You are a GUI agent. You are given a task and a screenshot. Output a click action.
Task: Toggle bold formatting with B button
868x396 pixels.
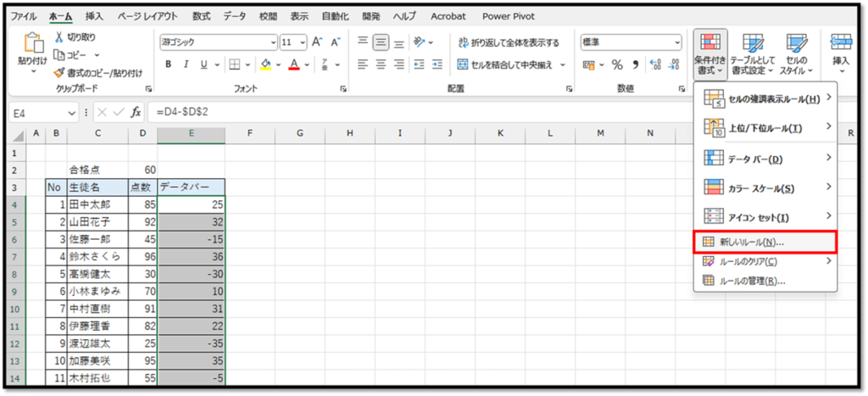point(169,64)
